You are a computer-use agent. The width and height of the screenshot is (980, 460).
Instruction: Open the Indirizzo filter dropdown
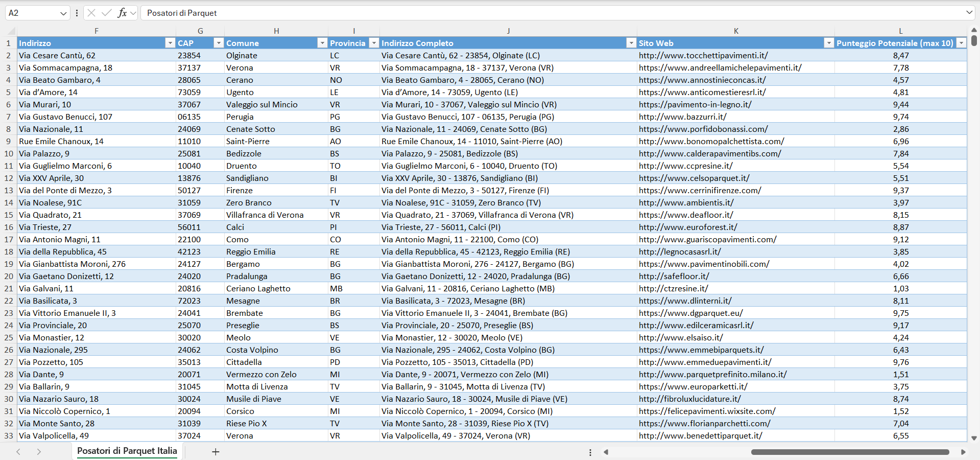(x=170, y=43)
